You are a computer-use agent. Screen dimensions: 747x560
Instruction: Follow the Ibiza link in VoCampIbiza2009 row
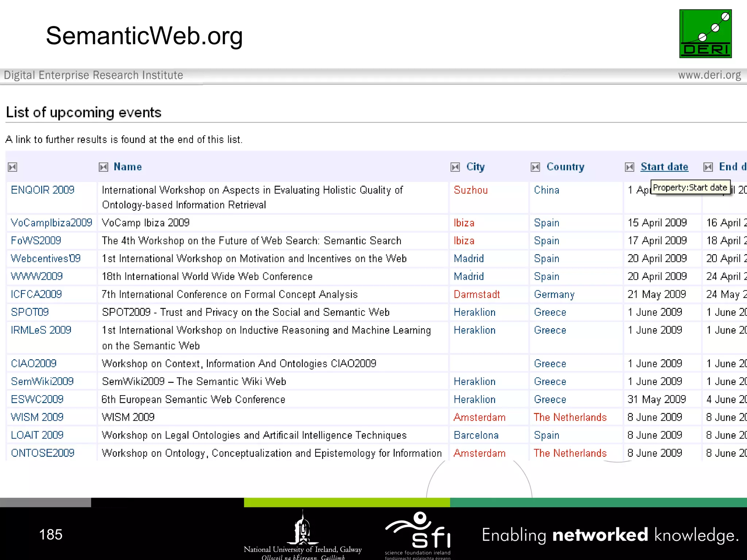pos(464,223)
